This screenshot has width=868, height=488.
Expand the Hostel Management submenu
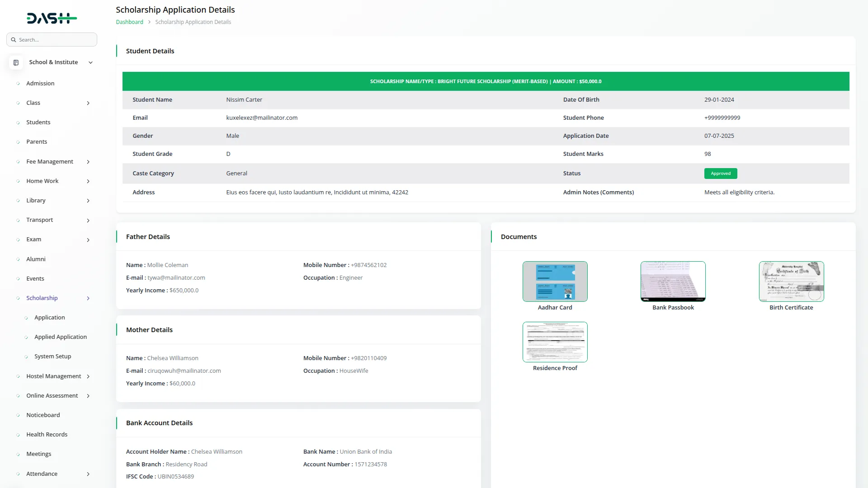tap(88, 376)
